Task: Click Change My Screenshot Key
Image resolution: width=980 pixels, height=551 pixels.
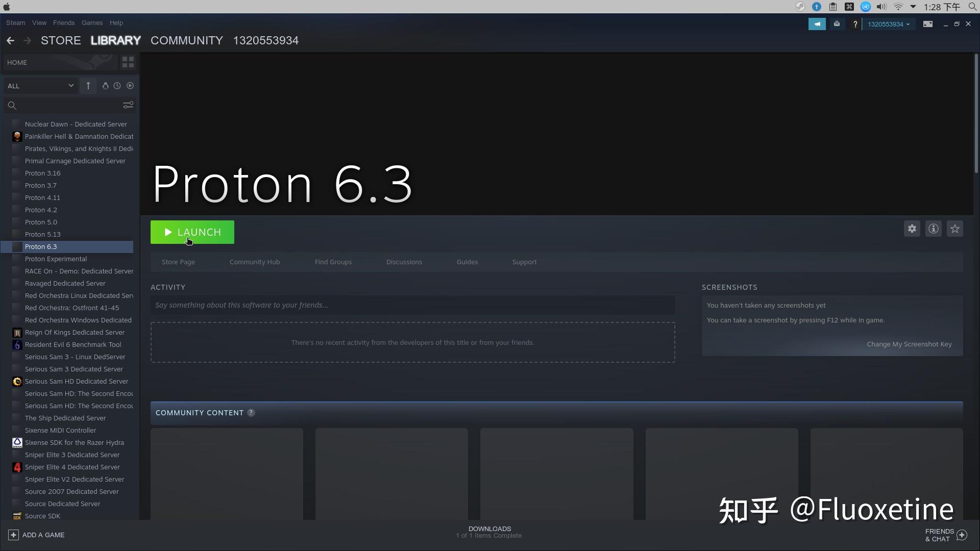Action: 909,344
